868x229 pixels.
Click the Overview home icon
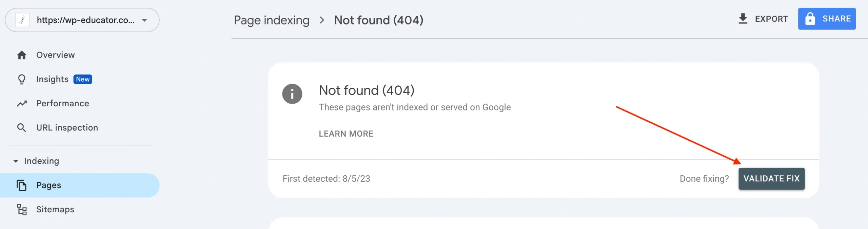click(22, 55)
